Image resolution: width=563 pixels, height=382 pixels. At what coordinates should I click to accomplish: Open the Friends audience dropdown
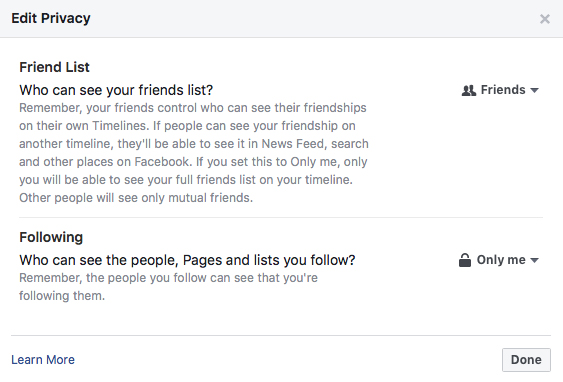500,90
